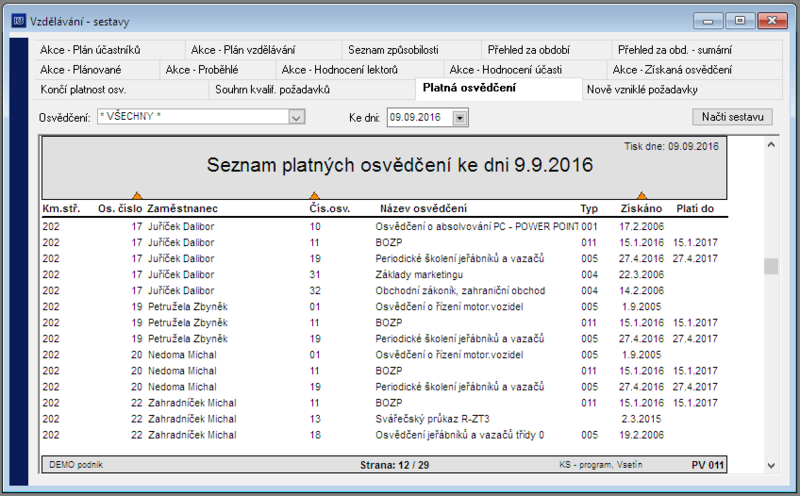This screenshot has width=800, height=496.
Task: Click the Základy marketingu row
Action: click(385, 275)
